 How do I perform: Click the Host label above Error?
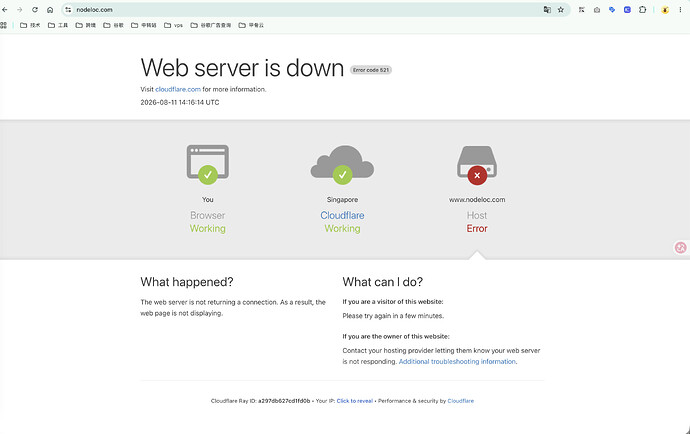tap(477, 215)
